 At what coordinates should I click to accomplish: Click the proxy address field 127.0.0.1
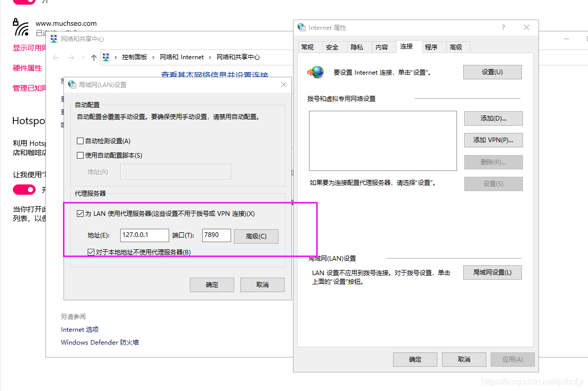[144, 235]
